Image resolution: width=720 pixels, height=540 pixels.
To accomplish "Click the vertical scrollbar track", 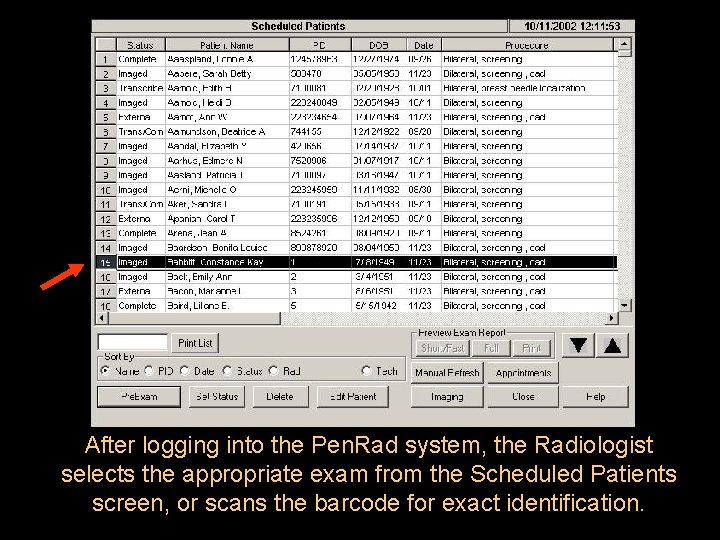I will point(624,177).
